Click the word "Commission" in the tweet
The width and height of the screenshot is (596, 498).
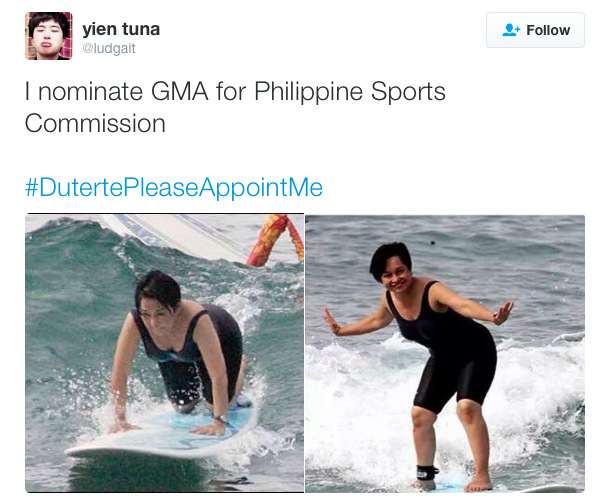(x=95, y=124)
